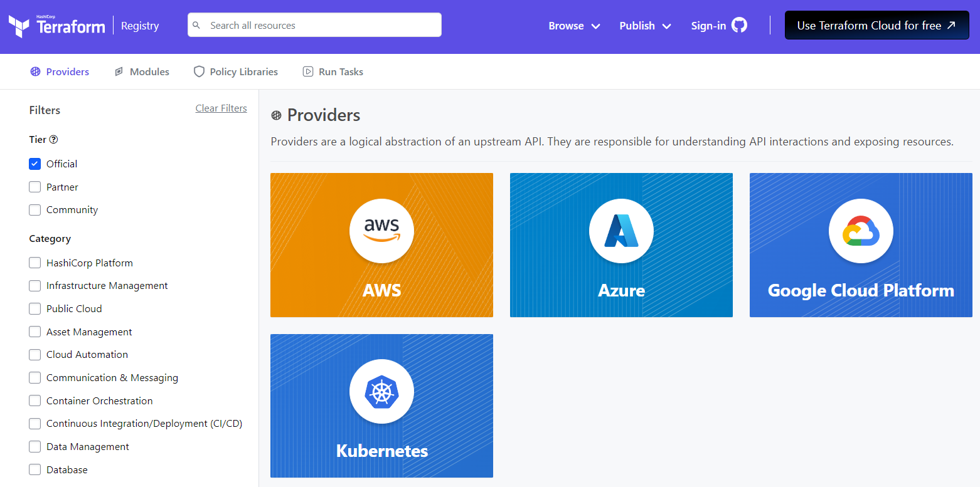Check the Community tier checkbox
Image resolution: width=980 pixels, height=487 pixels.
pyautogui.click(x=35, y=210)
